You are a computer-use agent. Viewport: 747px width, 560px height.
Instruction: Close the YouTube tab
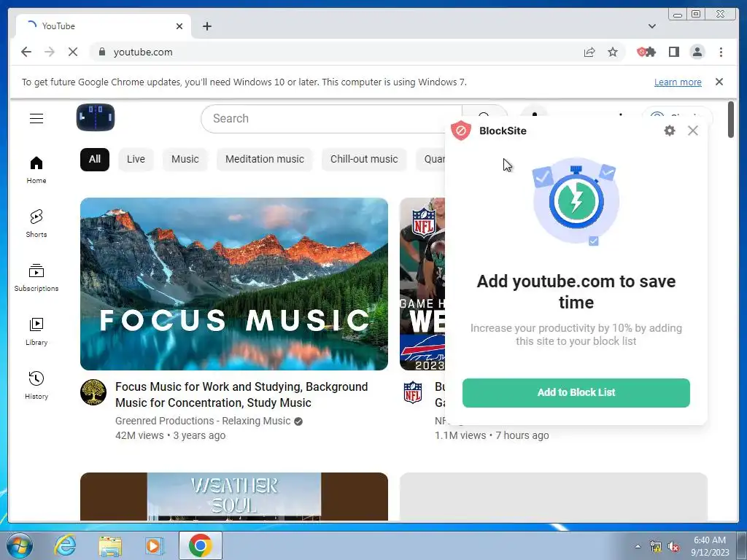coord(179,26)
